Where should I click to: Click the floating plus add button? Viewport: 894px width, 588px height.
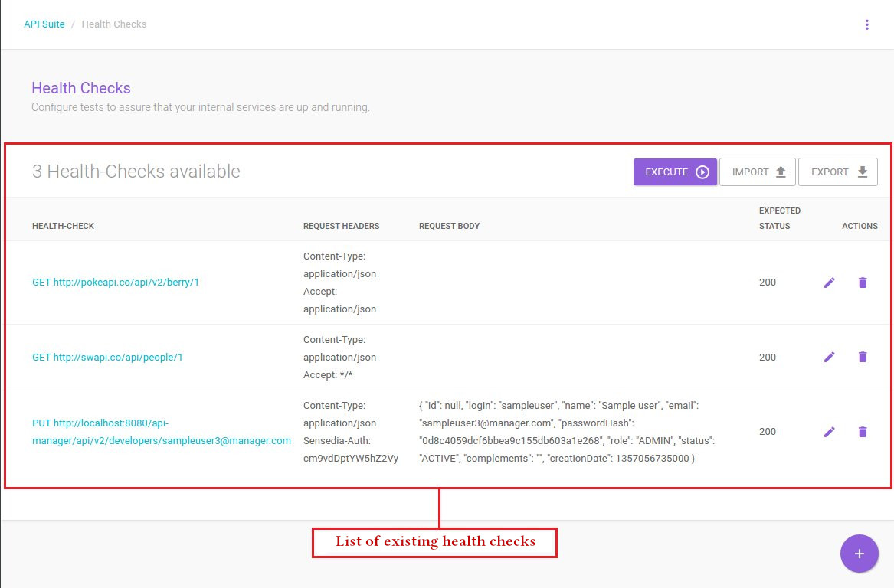coord(859,554)
